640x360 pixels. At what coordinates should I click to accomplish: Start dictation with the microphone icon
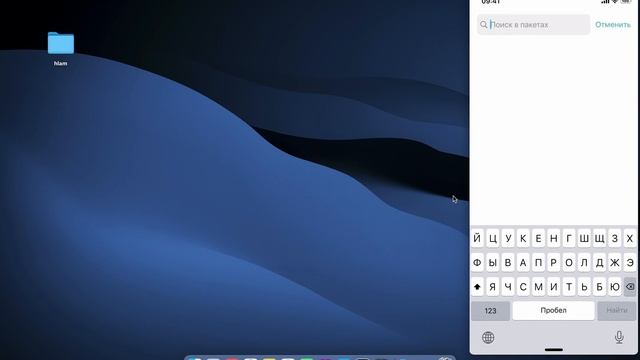point(619,337)
